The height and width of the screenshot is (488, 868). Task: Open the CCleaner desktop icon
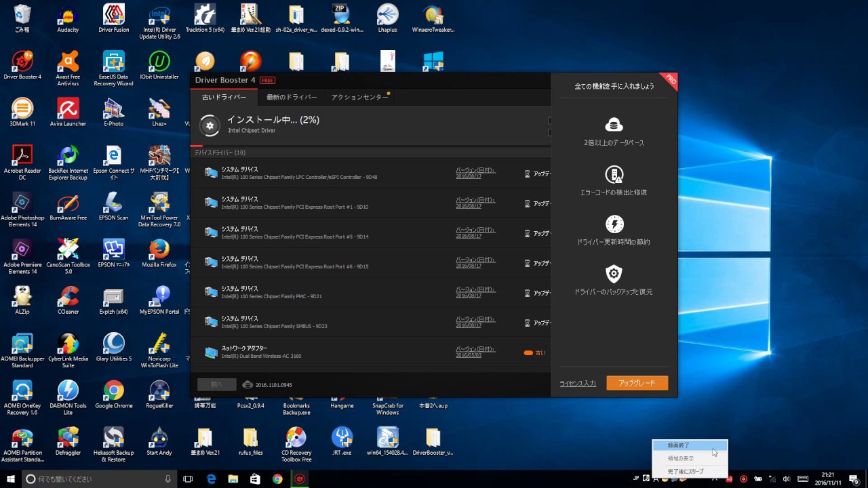pos(68,300)
